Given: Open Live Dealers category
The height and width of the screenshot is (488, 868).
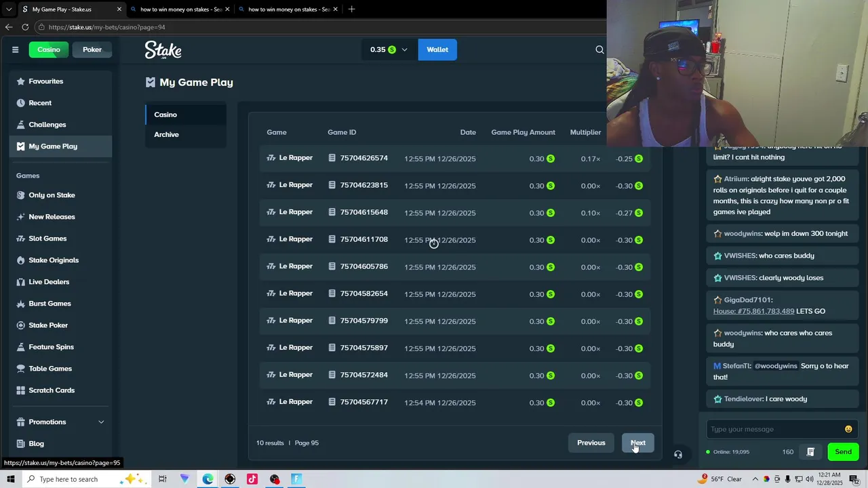Looking at the screenshot, I should point(61,282).
